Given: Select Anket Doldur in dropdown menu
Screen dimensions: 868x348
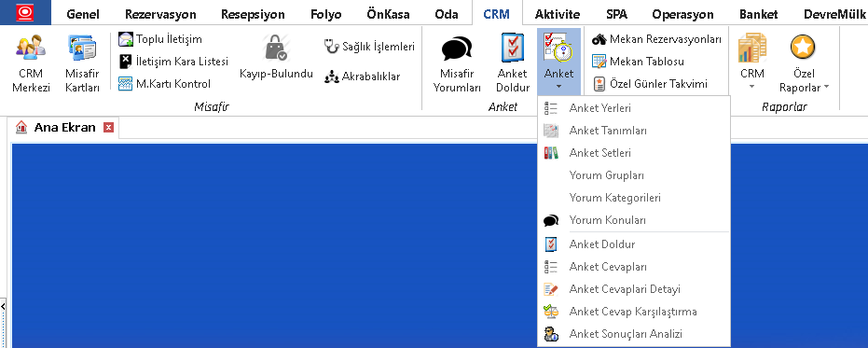Looking at the screenshot, I should click(634, 244).
